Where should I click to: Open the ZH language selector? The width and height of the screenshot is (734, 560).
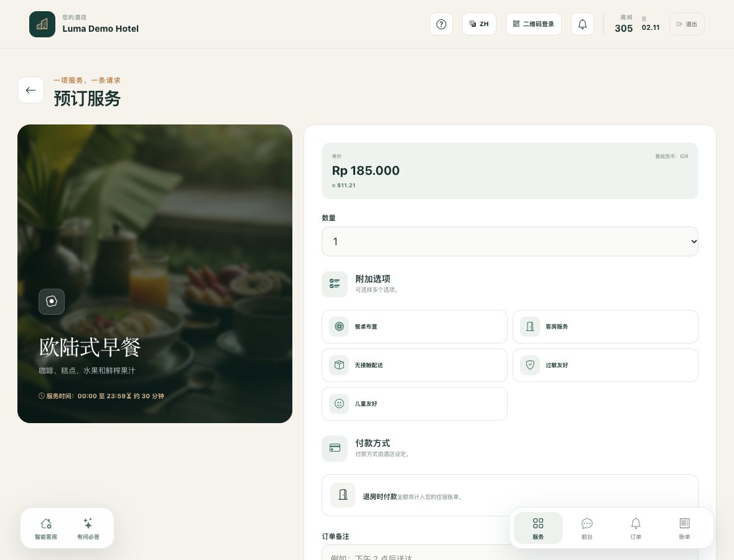479,24
